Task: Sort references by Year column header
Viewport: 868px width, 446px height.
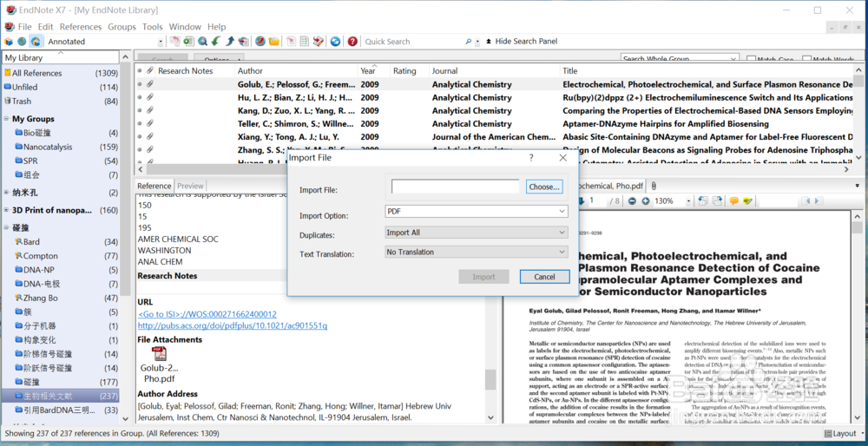Action: click(x=374, y=71)
